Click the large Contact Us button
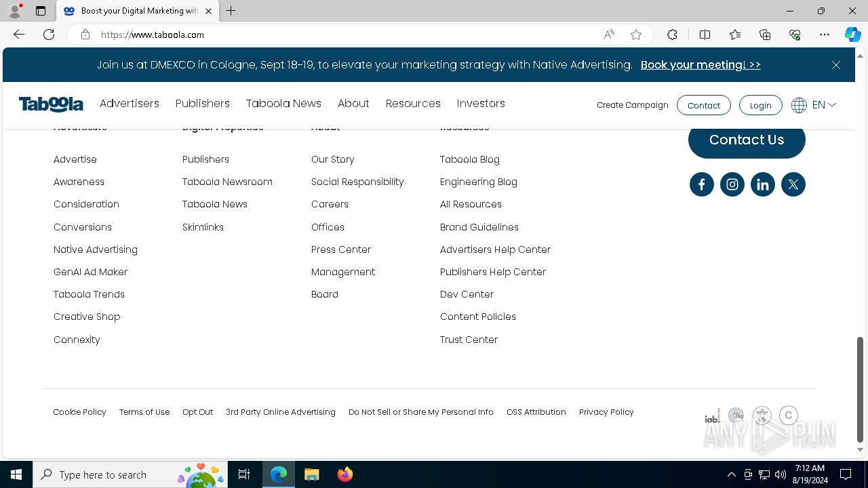The width and height of the screenshot is (868, 488). click(747, 140)
